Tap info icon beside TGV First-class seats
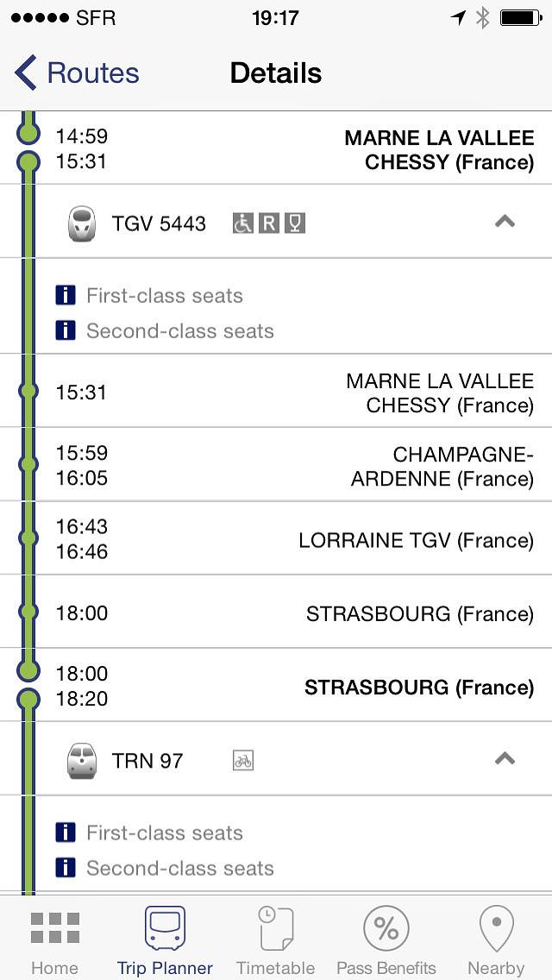Image resolution: width=552 pixels, height=980 pixels. [66, 296]
